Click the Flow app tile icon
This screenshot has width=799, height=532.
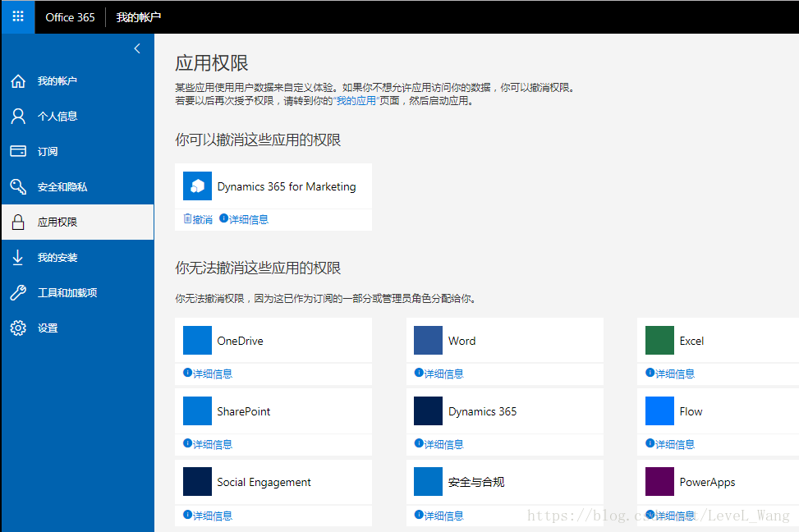pos(659,410)
